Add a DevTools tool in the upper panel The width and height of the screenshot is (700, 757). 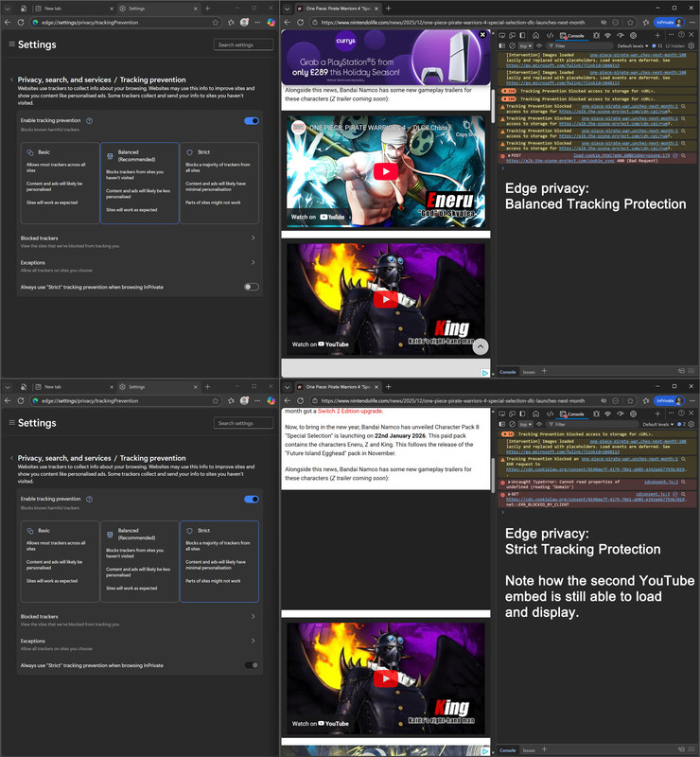657,35
